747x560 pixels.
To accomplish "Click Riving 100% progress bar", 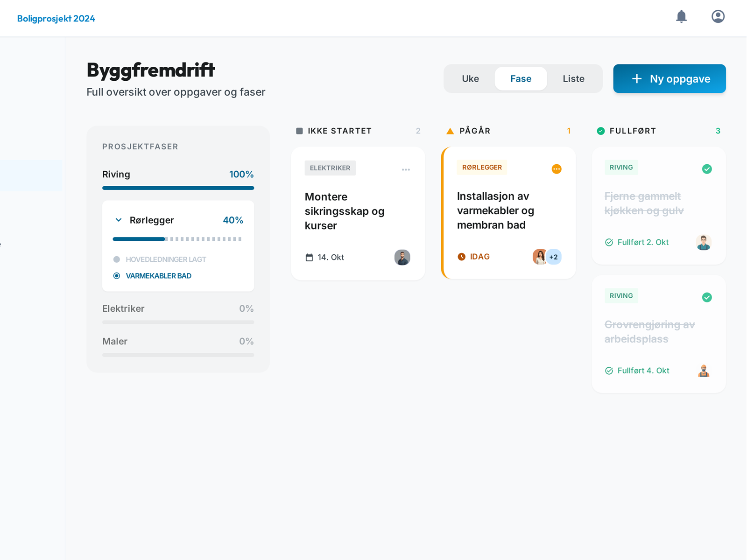I will (178, 188).
